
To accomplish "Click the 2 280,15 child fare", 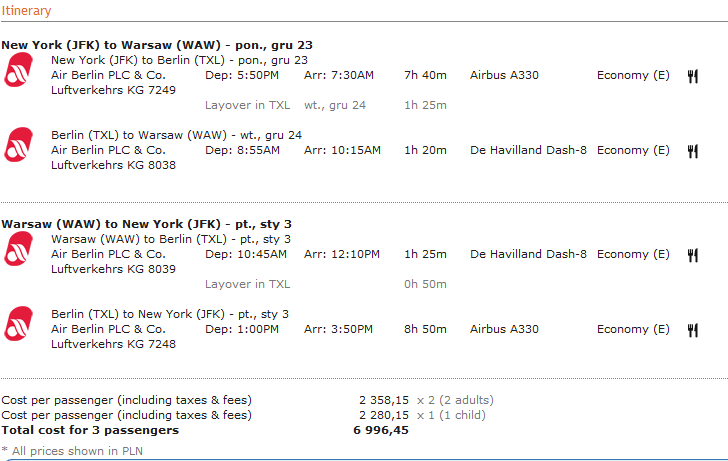I will coord(384,415).
